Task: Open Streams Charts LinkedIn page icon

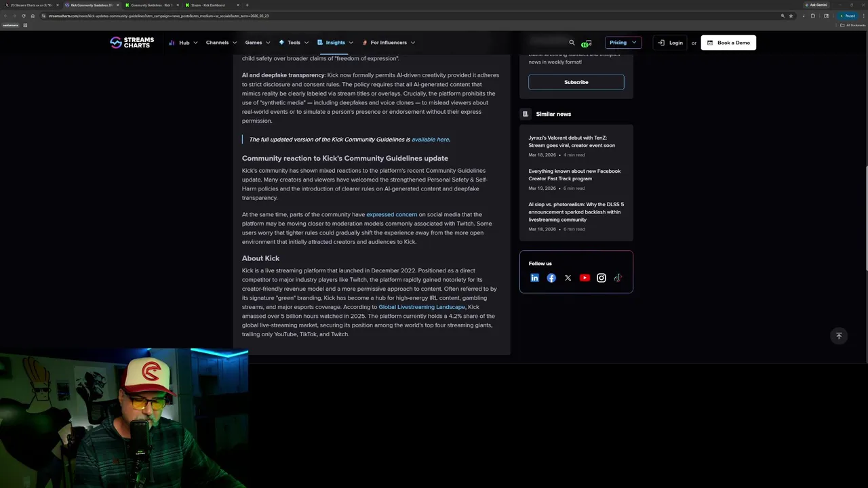Action: (x=534, y=278)
